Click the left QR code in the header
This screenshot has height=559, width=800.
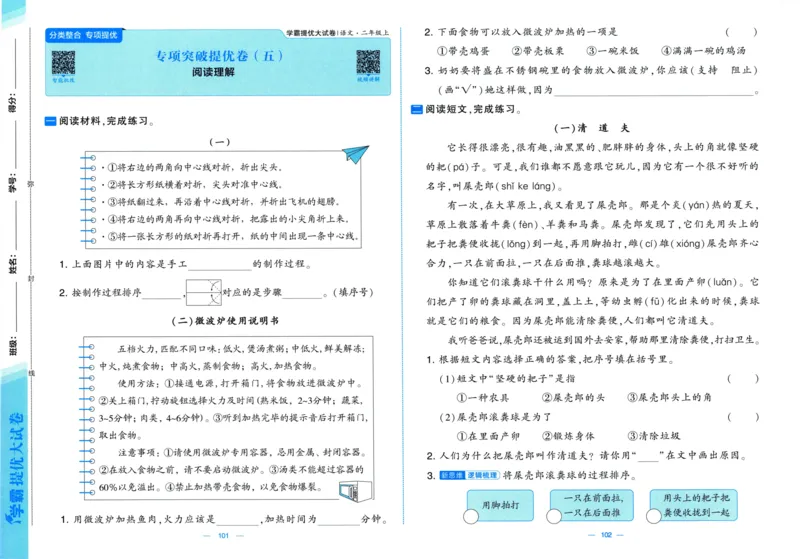[63, 63]
